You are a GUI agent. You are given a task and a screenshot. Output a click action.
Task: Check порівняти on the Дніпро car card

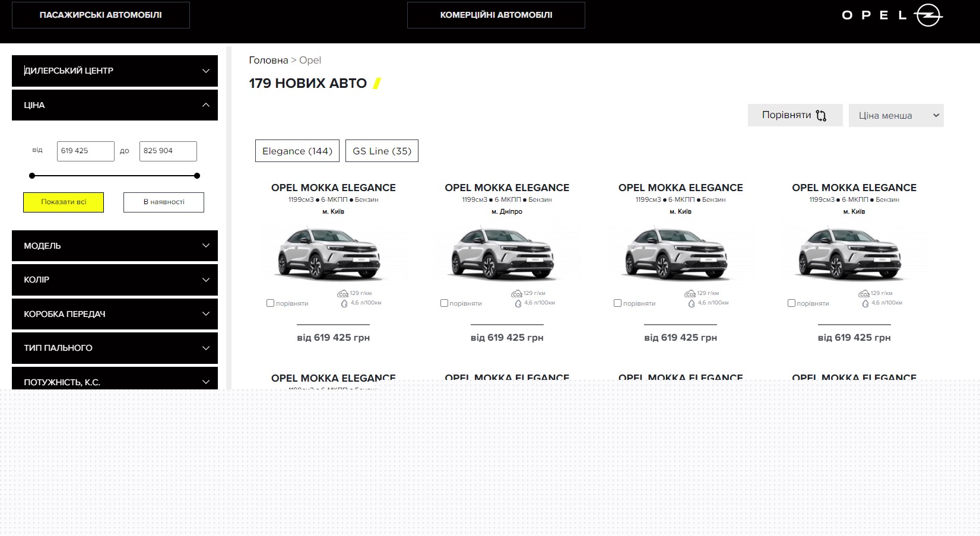tap(444, 303)
